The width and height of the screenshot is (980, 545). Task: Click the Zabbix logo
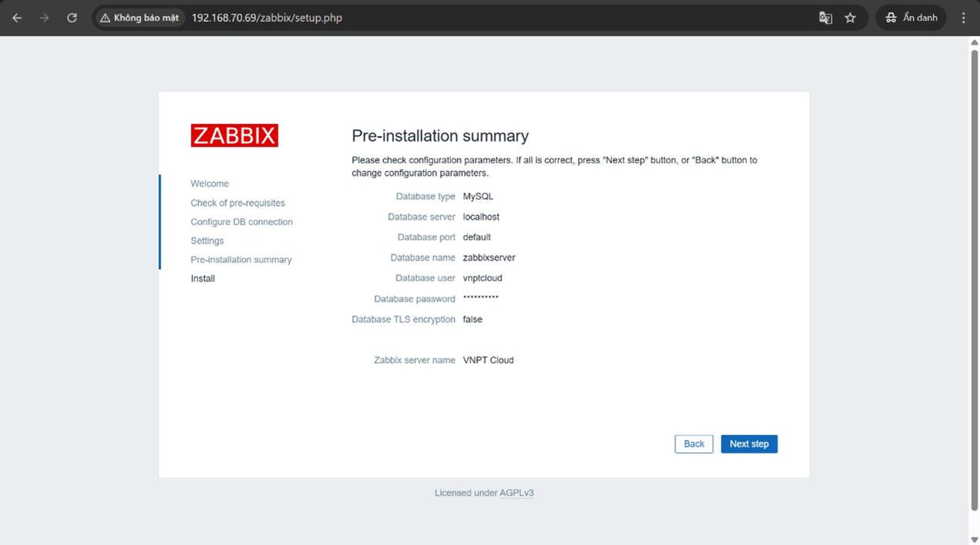[x=234, y=136]
